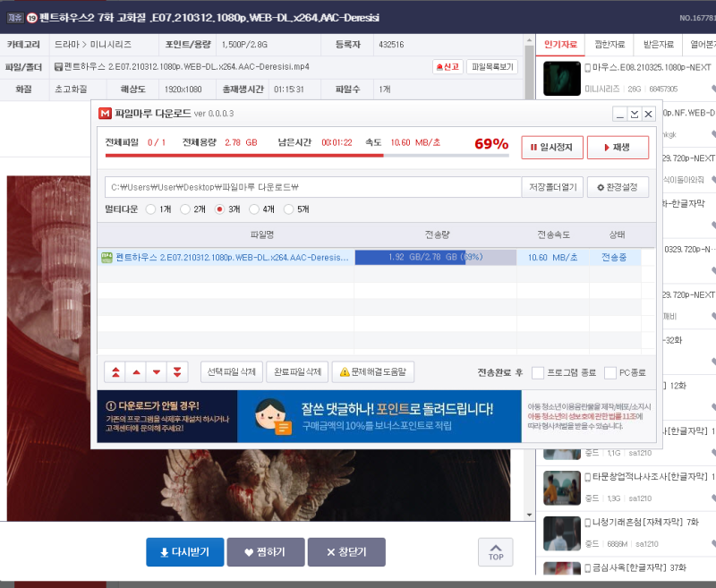Enable 프로그램 종료 after transfer completes
Image resolution: width=716 pixels, height=588 pixels.
[x=538, y=372]
